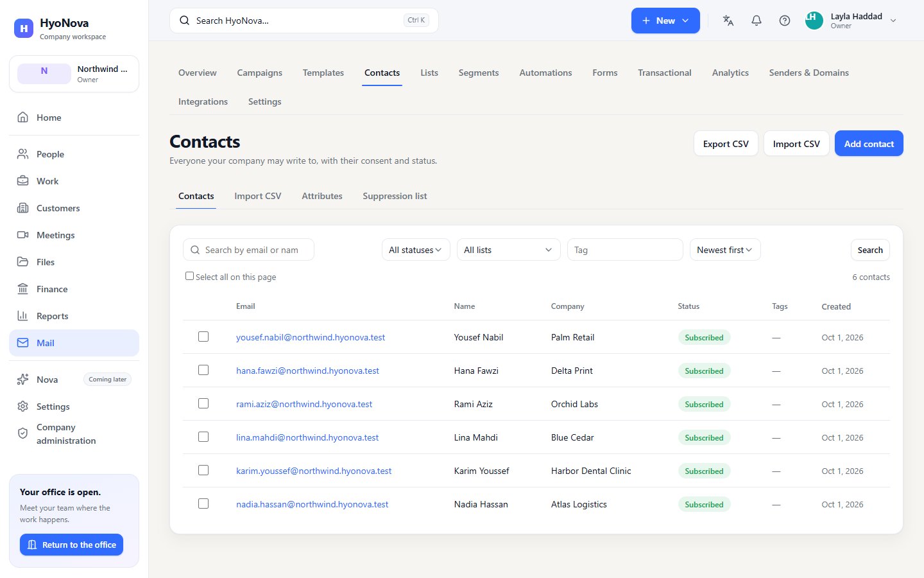Open the Newest first sort dropdown
The width and height of the screenshot is (924, 578).
click(725, 250)
